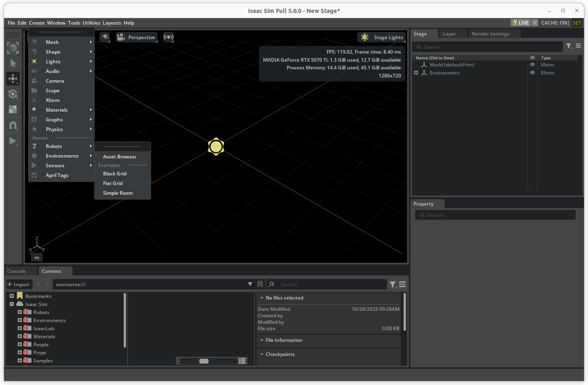Toggle the LIVE session button
This screenshot has height=385, width=588.
(x=520, y=23)
